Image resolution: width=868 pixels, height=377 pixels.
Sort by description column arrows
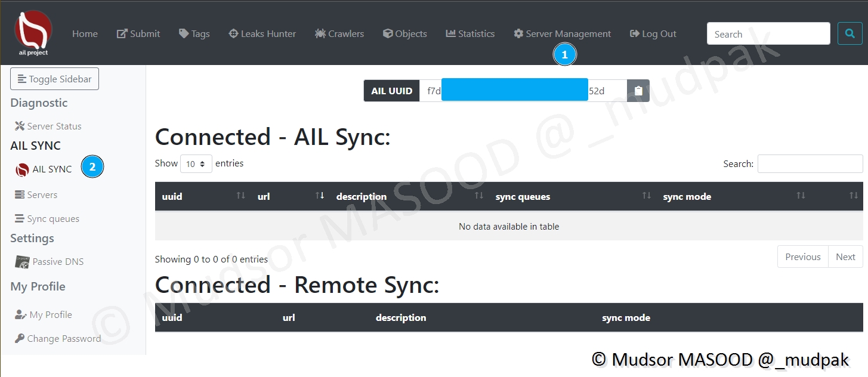click(x=478, y=196)
